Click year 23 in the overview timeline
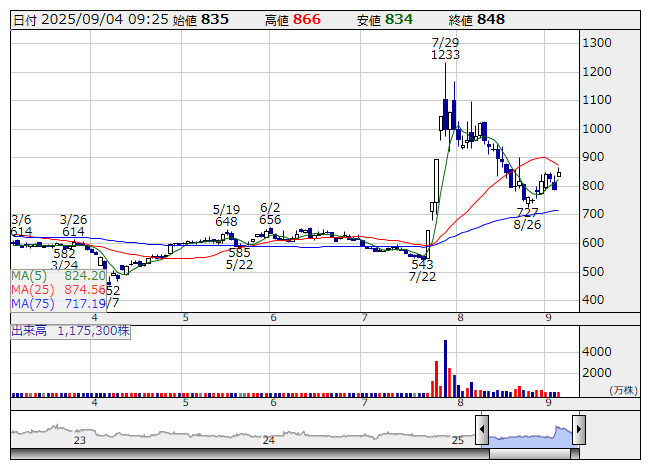The height and width of the screenshot is (470, 653). click(79, 440)
